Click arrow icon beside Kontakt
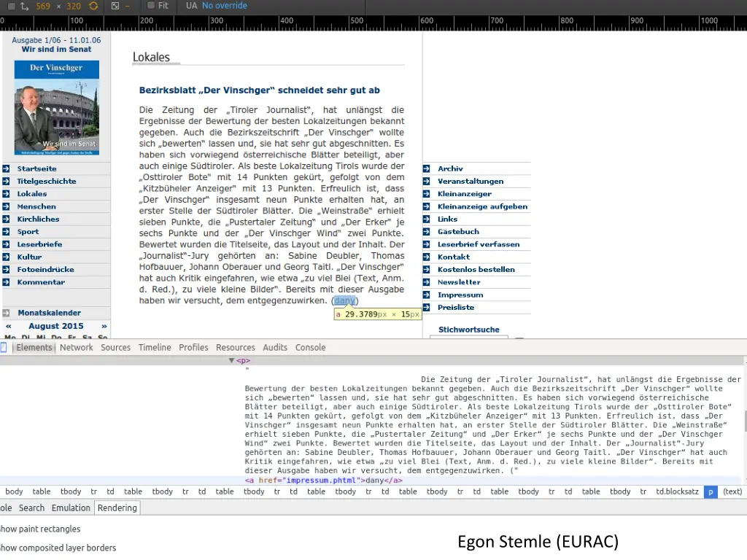 click(x=426, y=257)
